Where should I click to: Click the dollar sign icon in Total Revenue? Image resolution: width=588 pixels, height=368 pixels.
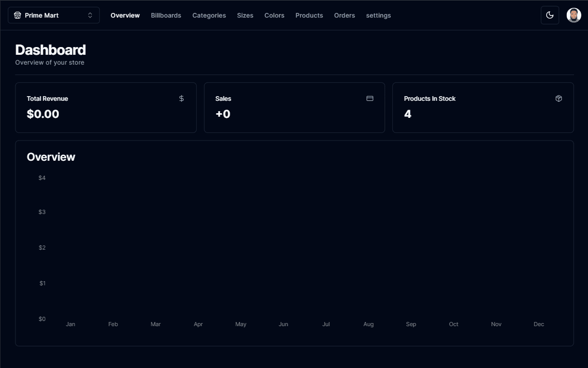(x=181, y=98)
